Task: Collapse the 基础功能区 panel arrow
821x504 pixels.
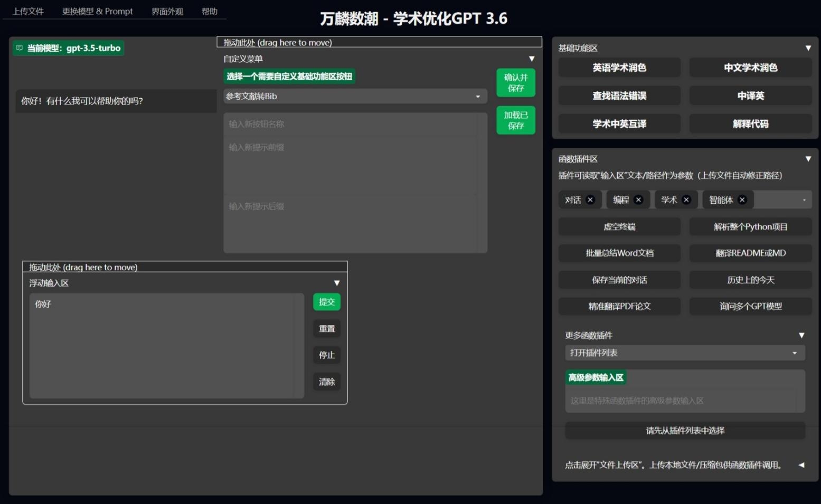Action: click(x=808, y=48)
